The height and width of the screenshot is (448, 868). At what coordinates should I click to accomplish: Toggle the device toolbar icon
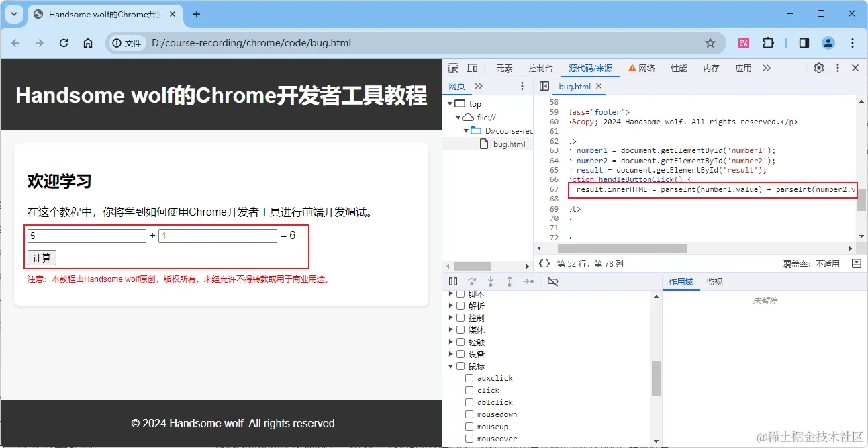472,68
